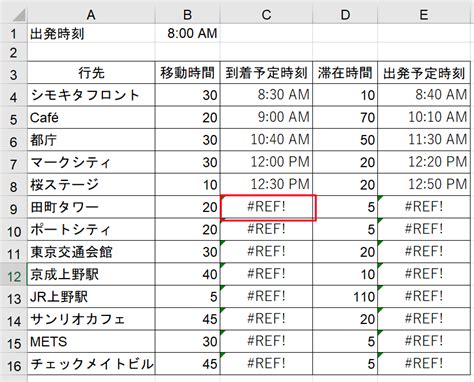Click stay time 70 in Café row
474x382 pixels.
pos(345,118)
